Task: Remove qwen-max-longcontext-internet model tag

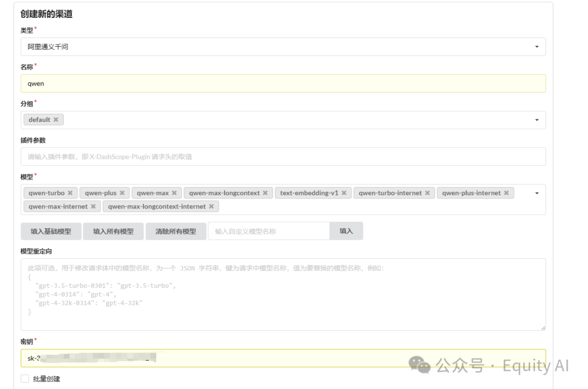Action: [211, 207]
